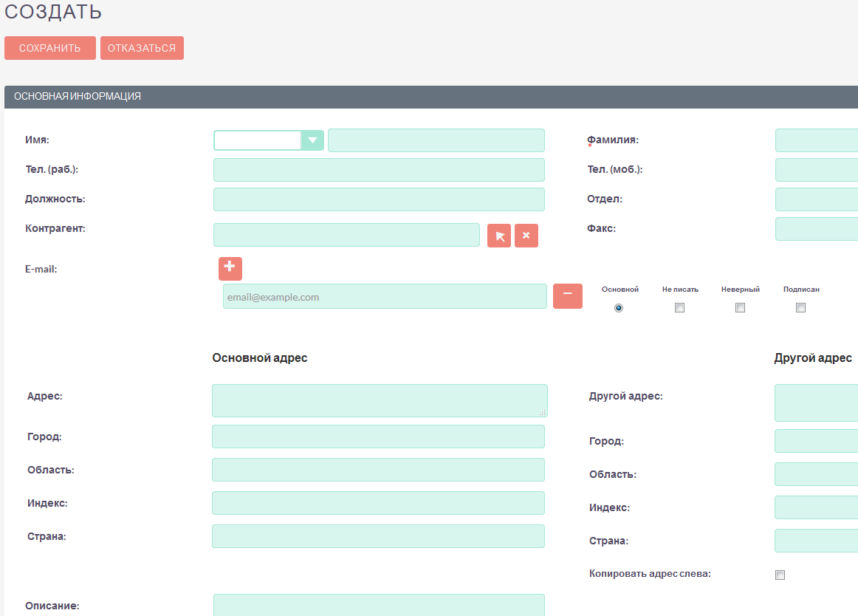
Task: Focus the e-mail address input field
Action: (384, 297)
